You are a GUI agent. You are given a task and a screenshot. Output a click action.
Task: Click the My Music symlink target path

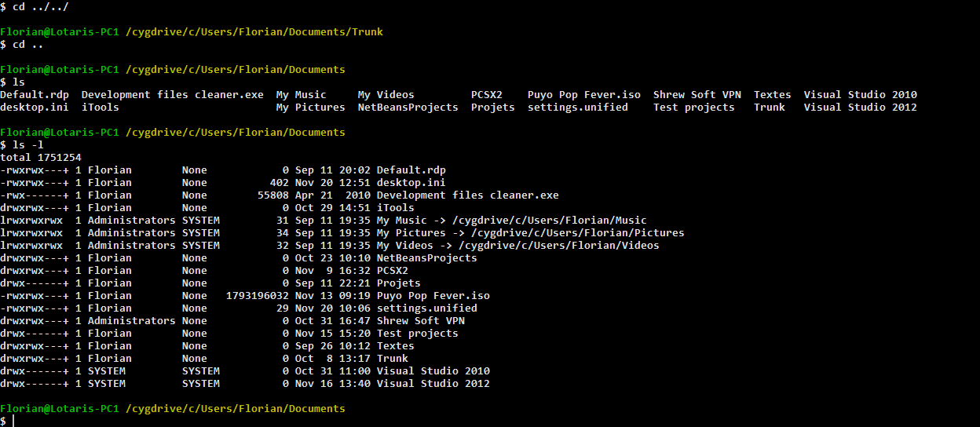coord(549,221)
